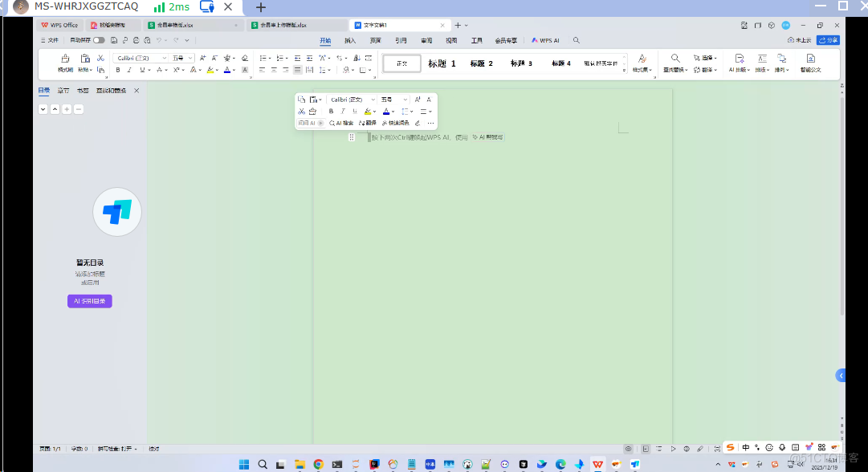The height and width of the screenshot is (472, 868).
Task: Toggle Italic in the floating mini toolbar
Action: tap(343, 111)
